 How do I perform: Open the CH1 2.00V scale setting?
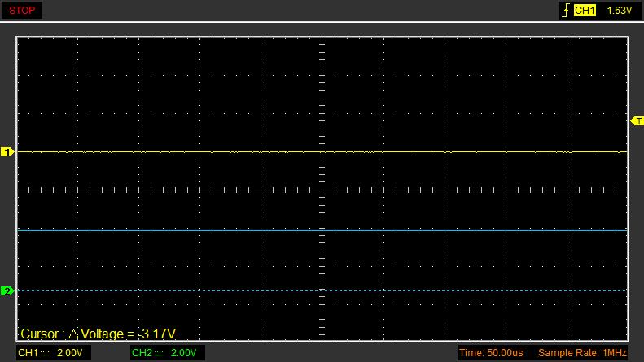(70, 353)
